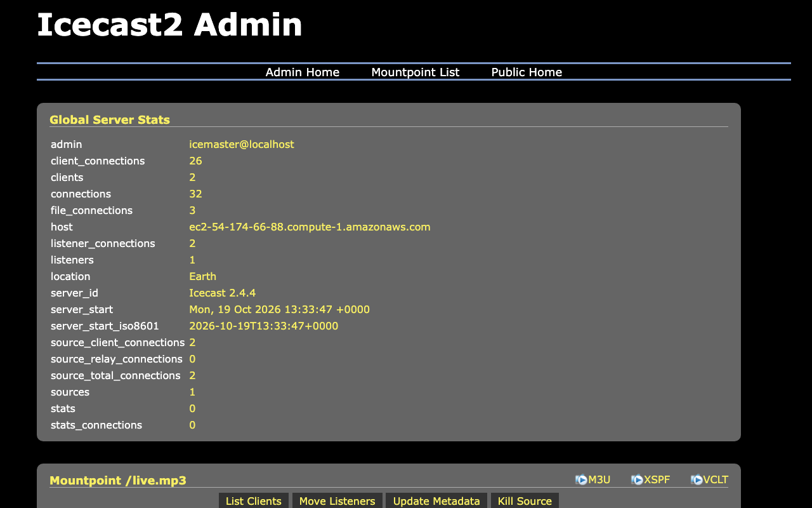Viewport: 812px width, 508px height.
Task: Click the source_total_connections label
Action: (x=115, y=376)
